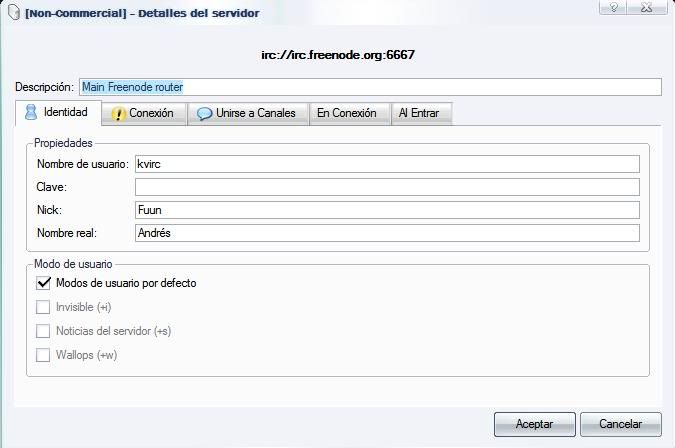
Task: Select the Al Entrar tab
Action: 421,114
